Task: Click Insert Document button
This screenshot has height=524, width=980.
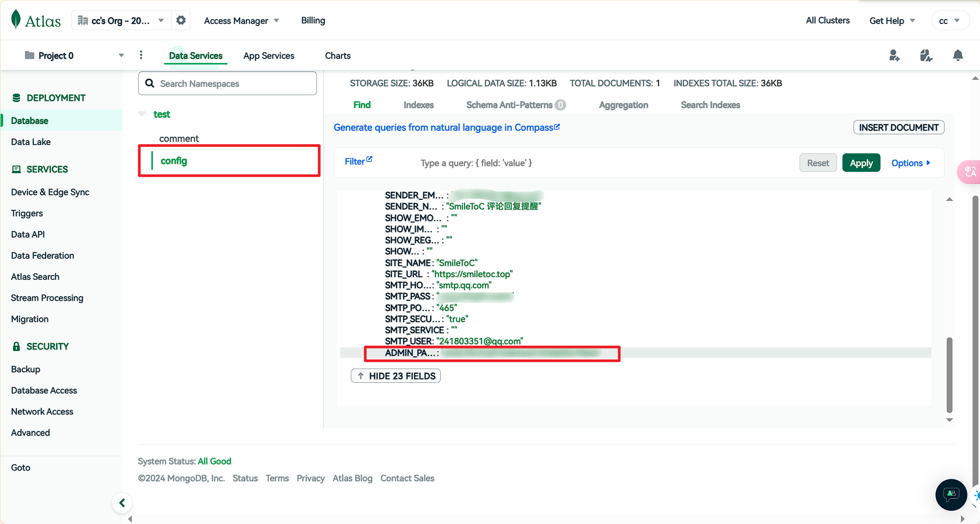Action: coord(899,127)
